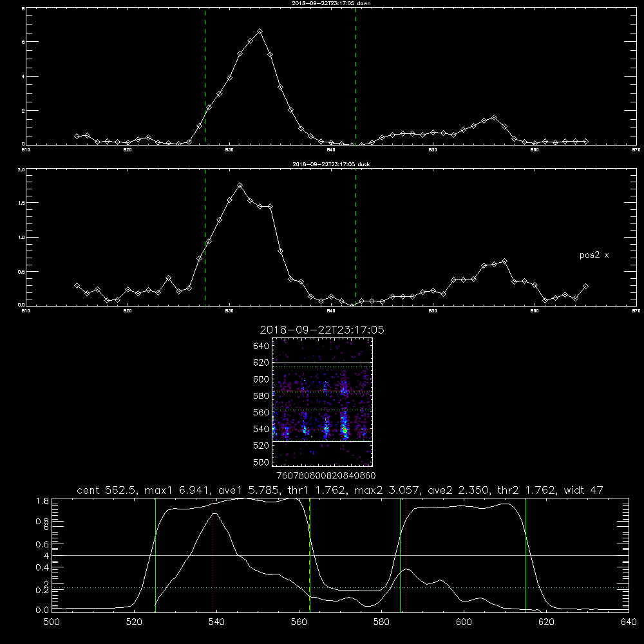644x644 pixels.
Task: Click the 540 label on the bottom plot x-axis
Action: pos(216,622)
